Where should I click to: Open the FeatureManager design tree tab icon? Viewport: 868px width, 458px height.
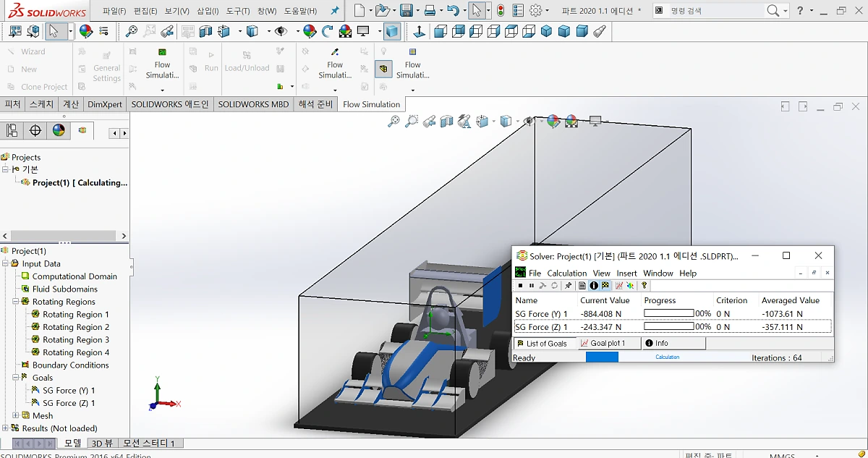pos(12,130)
